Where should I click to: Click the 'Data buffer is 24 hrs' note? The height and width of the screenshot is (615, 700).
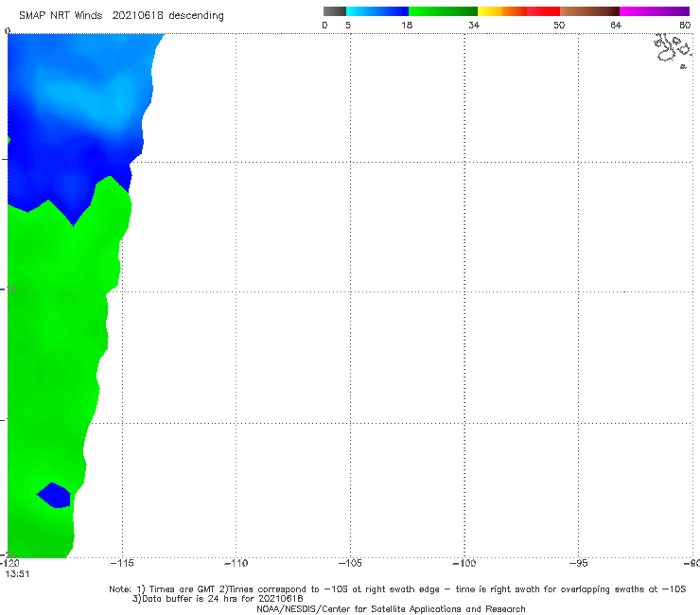pyautogui.click(x=218, y=599)
